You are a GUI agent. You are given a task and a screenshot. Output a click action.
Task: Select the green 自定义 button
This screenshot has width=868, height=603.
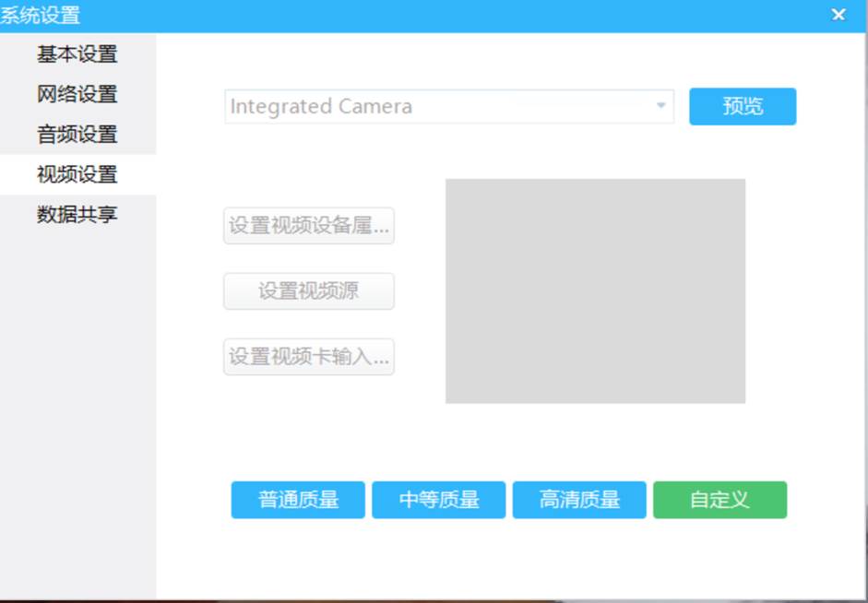(x=719, y=500)
